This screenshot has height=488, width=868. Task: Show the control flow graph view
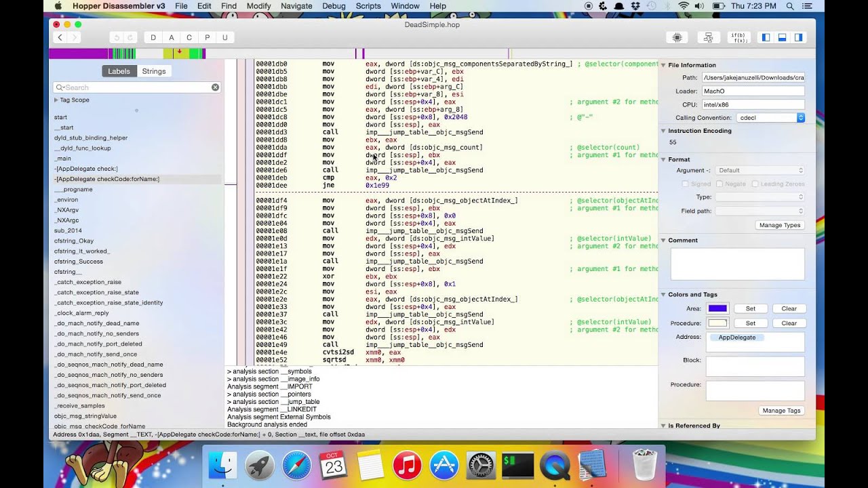(709, 37)
